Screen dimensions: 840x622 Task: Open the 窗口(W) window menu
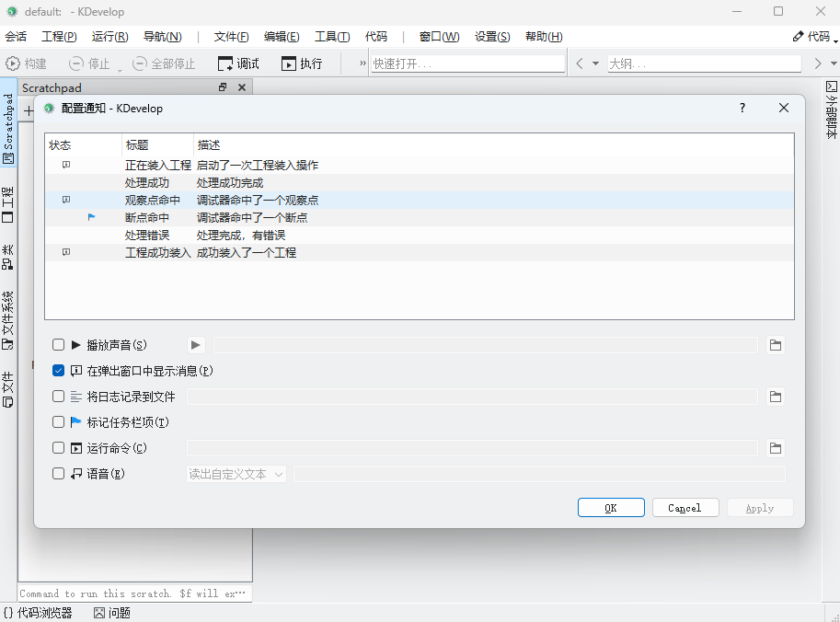(439, 37)
